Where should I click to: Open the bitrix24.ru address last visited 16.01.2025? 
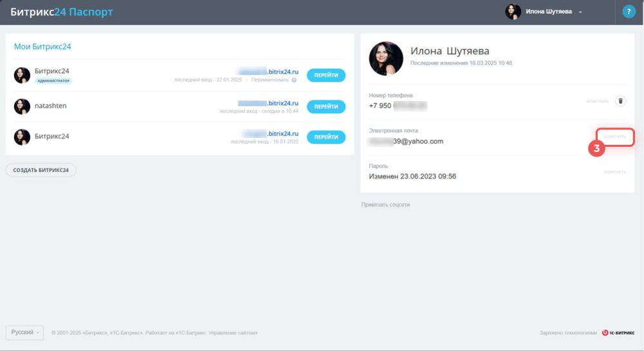pyautogui.click(x=270, y=133)
